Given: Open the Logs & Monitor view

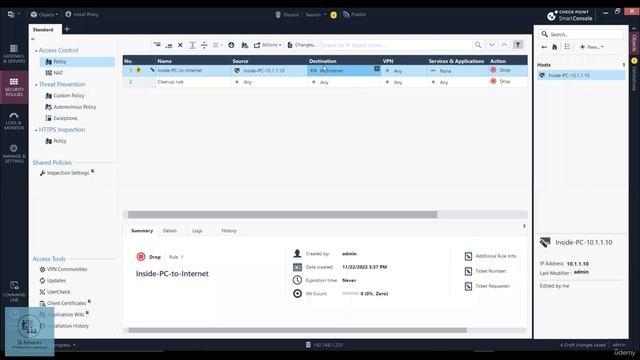Looking at the screenshot, I should 14,121.
